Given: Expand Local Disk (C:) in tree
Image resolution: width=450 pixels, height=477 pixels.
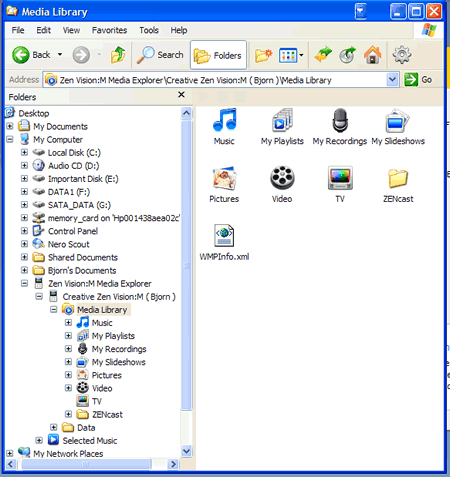Looking at the screenshot, I should point(24,152).
